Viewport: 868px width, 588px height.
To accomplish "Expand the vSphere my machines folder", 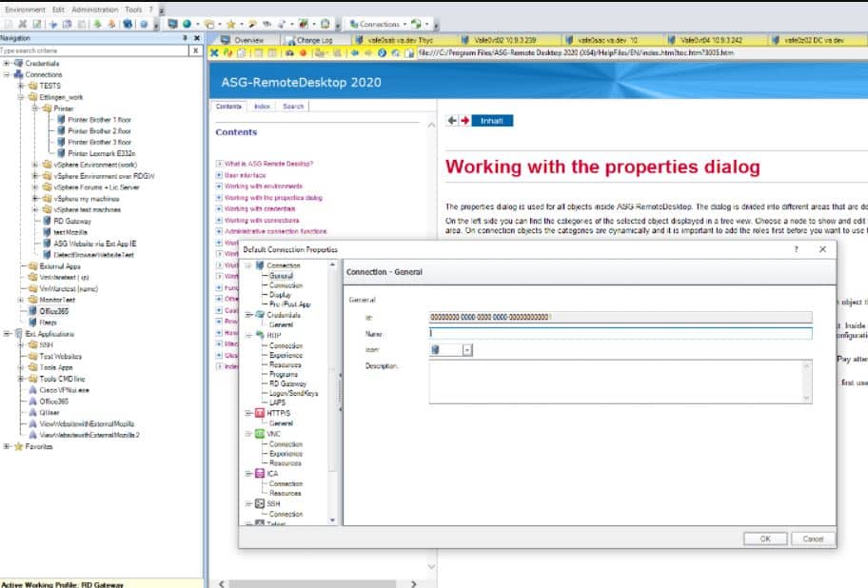I will pos(35,198).
